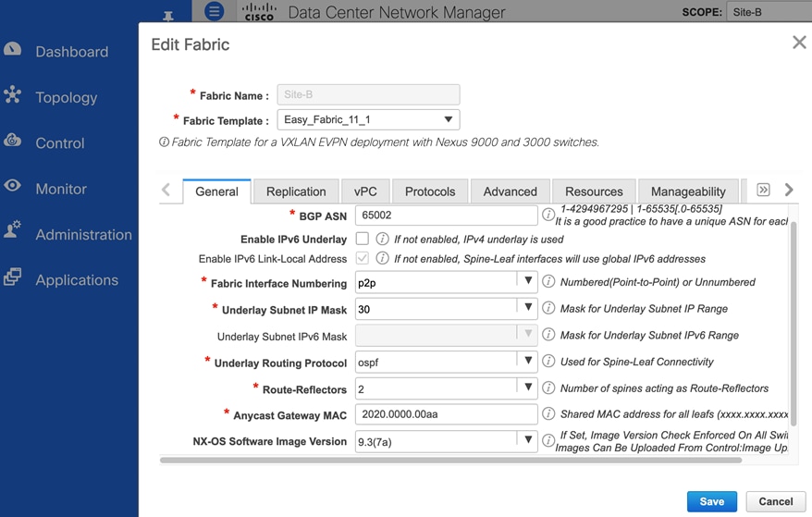Click the Anycast Gateway MAC field
This screenshot has width=812, height=517.
click(446, 414)
